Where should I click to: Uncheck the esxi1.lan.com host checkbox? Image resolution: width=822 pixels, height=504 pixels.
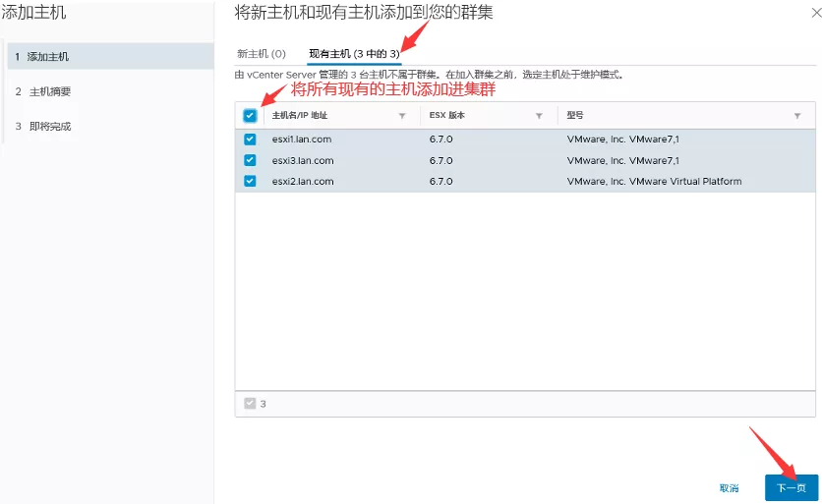pos(250,140)
